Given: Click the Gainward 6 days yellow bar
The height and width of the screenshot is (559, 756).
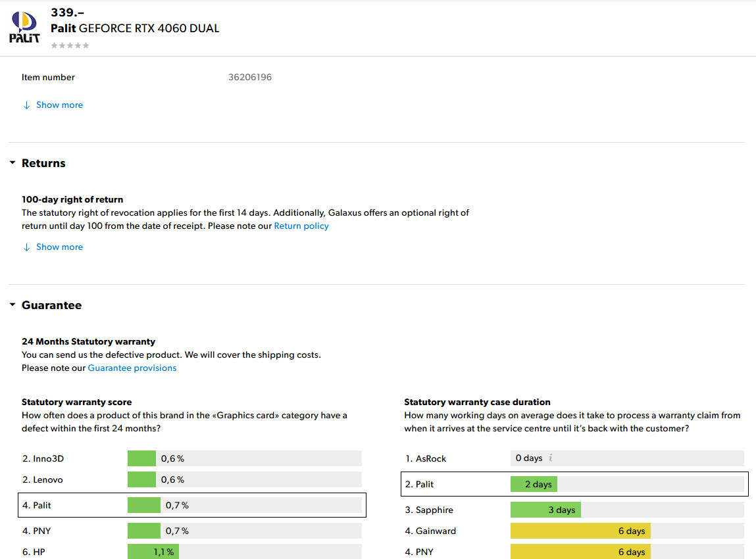Looking at the screenshot, I should 580,531.
